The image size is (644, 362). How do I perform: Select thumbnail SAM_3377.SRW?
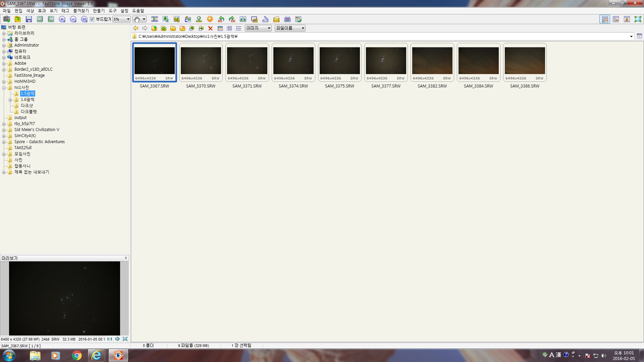(x=386, y=61)
